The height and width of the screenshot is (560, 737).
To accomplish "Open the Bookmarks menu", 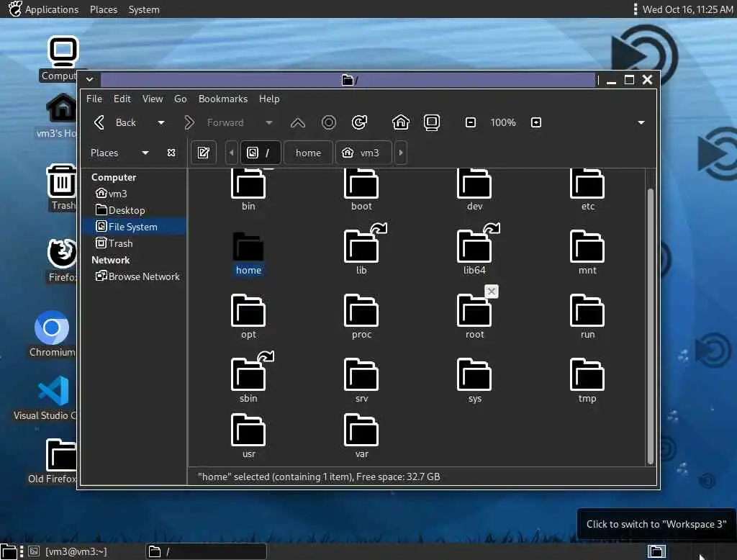I will [x=222, y=99].
